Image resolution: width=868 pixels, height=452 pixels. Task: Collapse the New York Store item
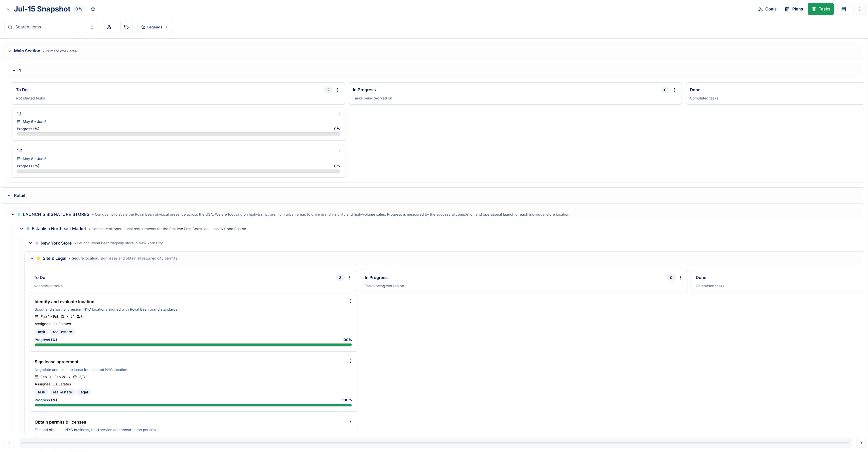coord(30,243)
